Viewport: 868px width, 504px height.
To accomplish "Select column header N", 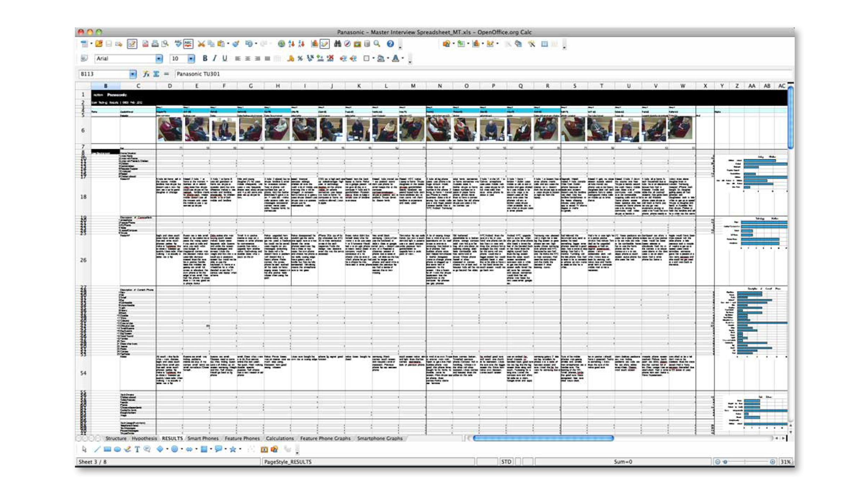I will (440, 86).
